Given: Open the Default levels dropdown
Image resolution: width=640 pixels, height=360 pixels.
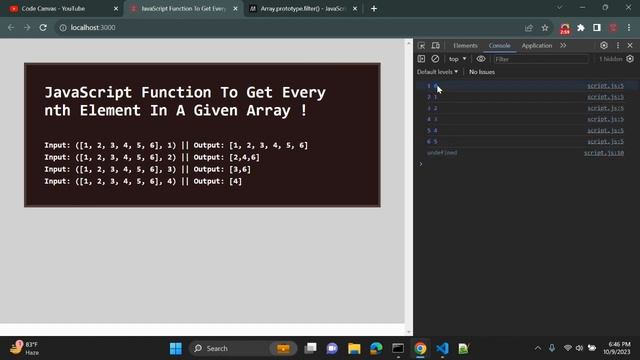Looking at the screenshot, I should pos(437,72).
